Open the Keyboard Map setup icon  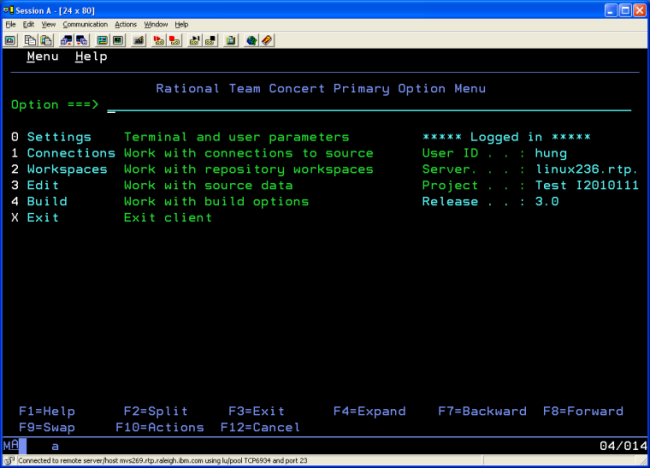click(138, 40)
